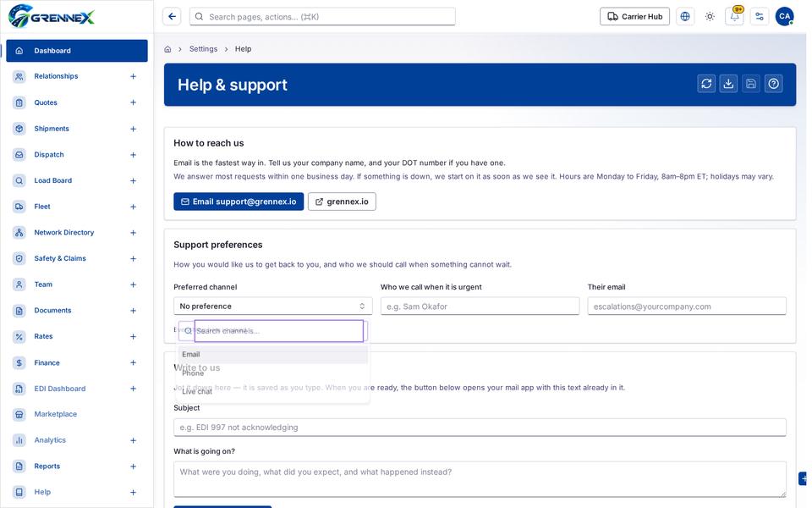This screenshot has height=508, width=812.
Task: Select Live chat in the channel list
Action: [x=273, y=392]
